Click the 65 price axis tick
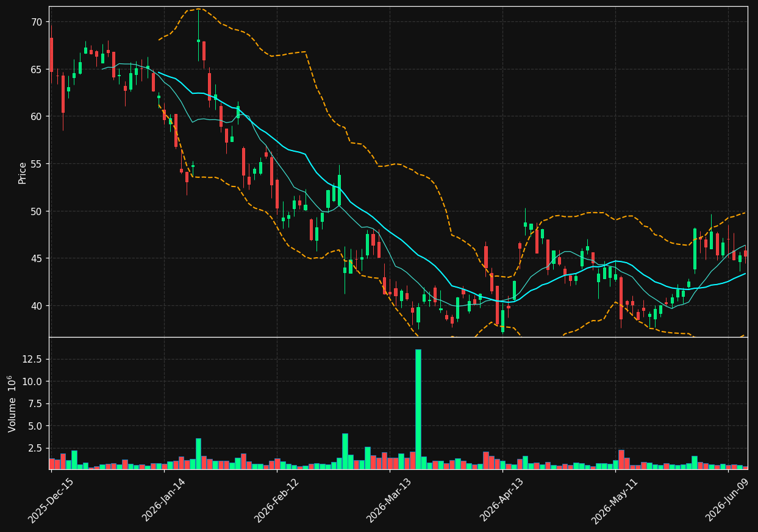This screenshot has width=758, height=532. click(37, 69)
